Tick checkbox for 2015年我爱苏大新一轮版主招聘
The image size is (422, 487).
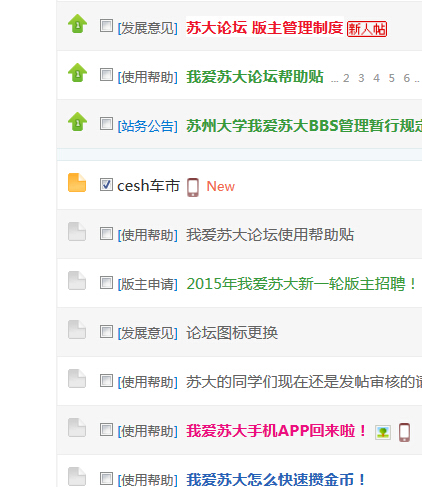pyautogui.click(x=106, y=283)
